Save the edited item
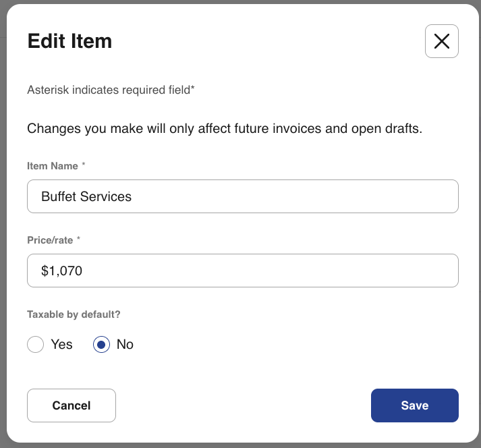This screenshot has width=481, height=448. tap(414, 405)
